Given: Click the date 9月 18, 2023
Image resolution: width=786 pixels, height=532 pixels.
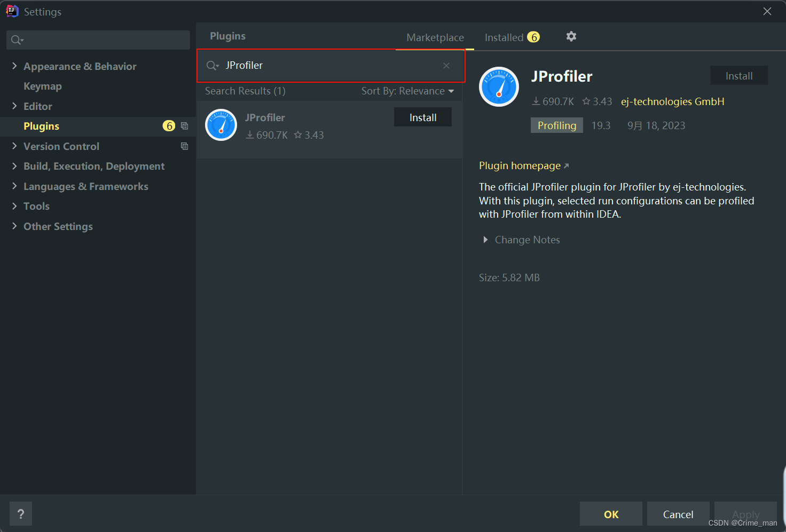Looking at the screenshot, I should 656,125.
